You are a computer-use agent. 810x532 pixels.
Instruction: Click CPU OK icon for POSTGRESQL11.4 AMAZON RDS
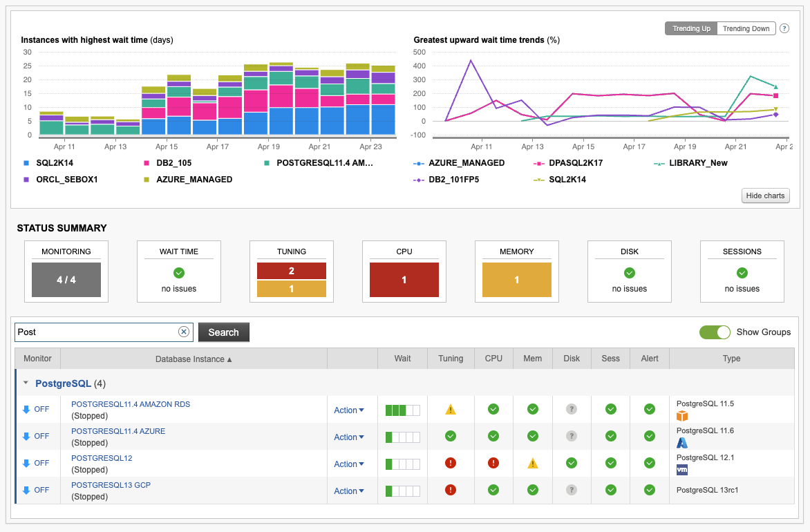pyautogui.click(x=493, y=409)
